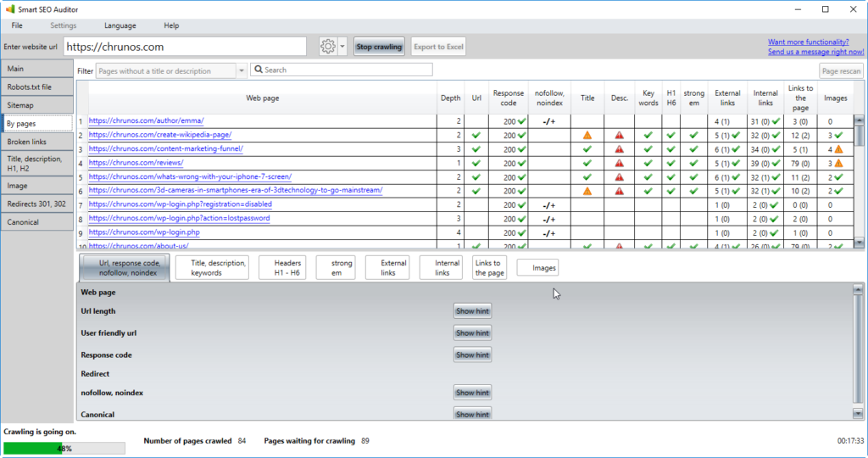The height and width of the screenshot is (458, 868).
Task: Click orange images warning in reviews row
Action: [x=838, y=164]
